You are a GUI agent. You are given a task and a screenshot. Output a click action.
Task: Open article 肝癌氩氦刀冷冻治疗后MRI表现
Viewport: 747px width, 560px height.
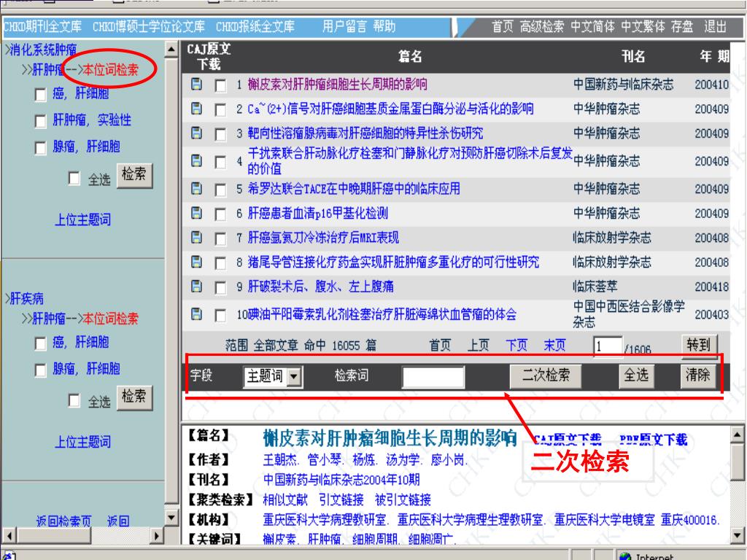[x=323, y=238]
